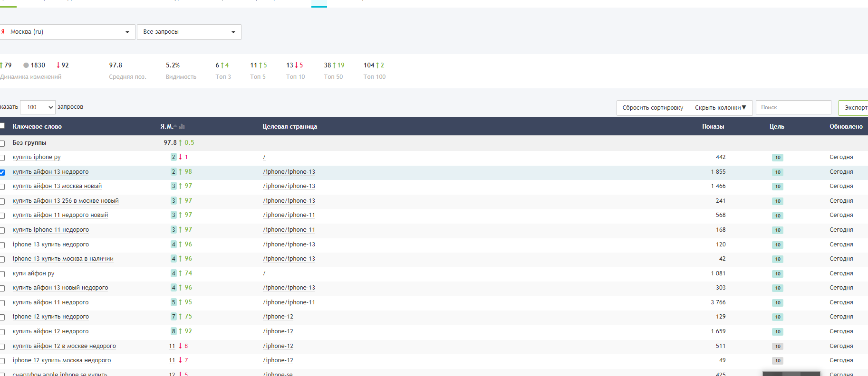Click the sort arrow next to Я.М.
The height and width of the screenshot is (376, 868).
click(175, 126)
